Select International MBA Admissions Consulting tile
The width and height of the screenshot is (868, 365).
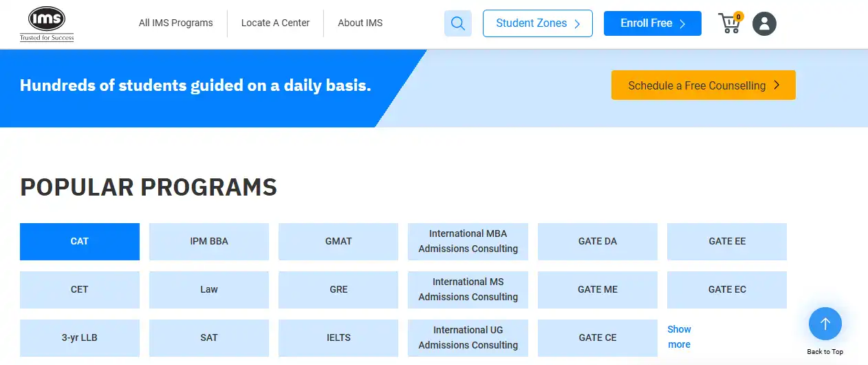coord(468,242)
